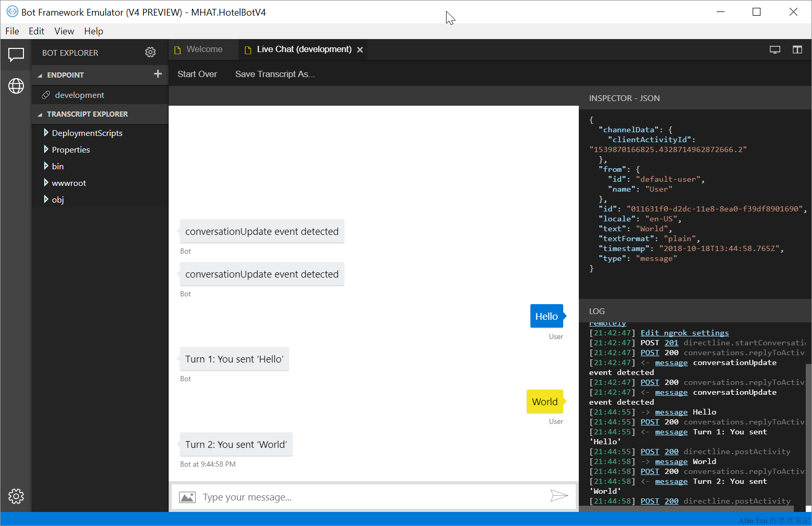
Task: Add a new endpoint with plus icon
Action: pyautogui.click(x=158, y=74)
